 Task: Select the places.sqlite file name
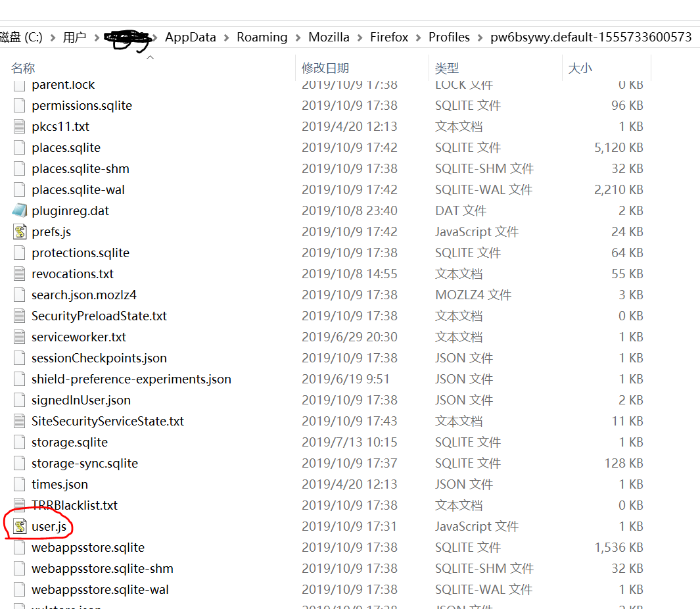coord(66,148)
